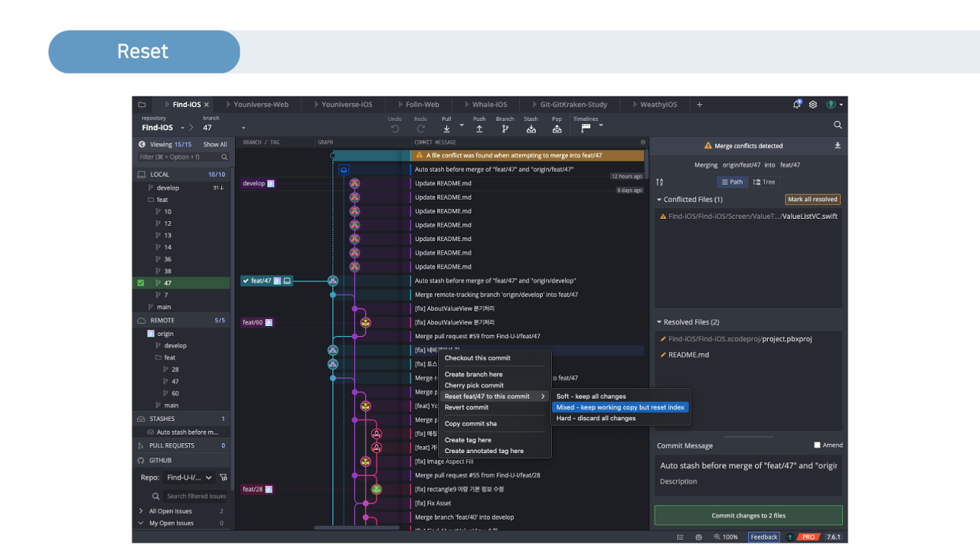Collapse the Conflicted Files section
The height and width of the screenshot is (551, 980).
pyautogui.click(x=659, y=200)
